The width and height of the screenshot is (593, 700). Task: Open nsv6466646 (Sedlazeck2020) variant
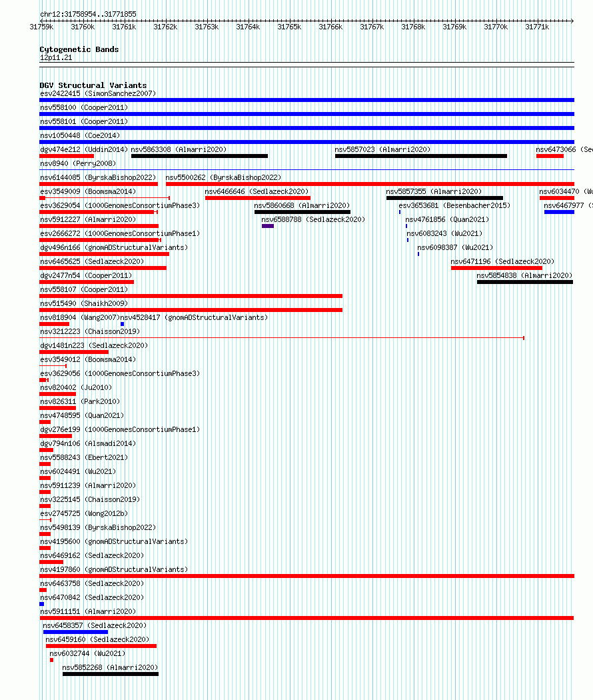coord(257,191)
